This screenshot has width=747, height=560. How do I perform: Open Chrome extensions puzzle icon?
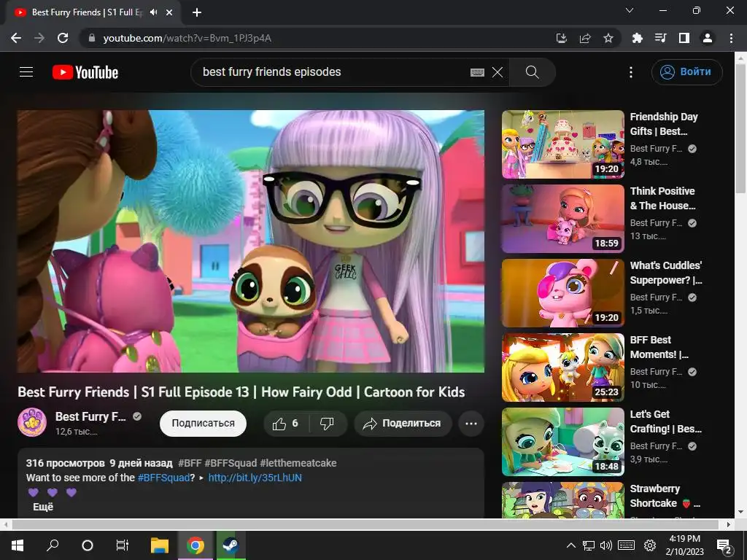click(638, 38)
